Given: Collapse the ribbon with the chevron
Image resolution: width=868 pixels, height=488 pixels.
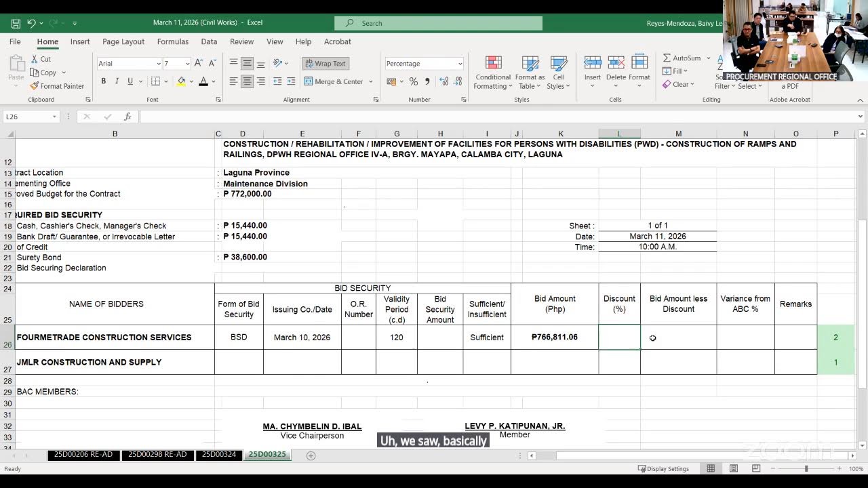Looking at the screenshot, I should pos(861,100).
